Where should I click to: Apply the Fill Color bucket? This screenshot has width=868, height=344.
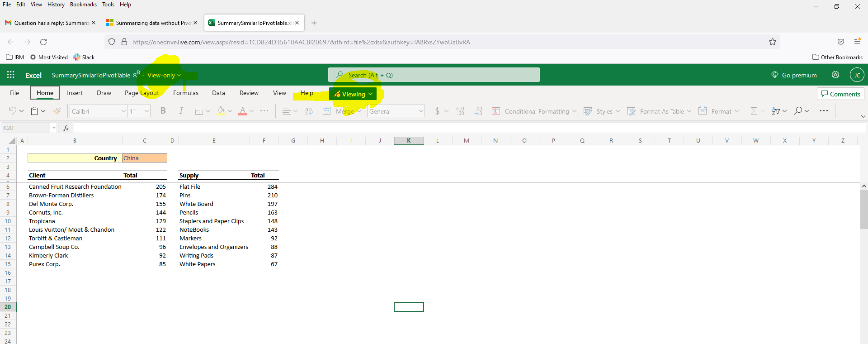click(221, 111)
